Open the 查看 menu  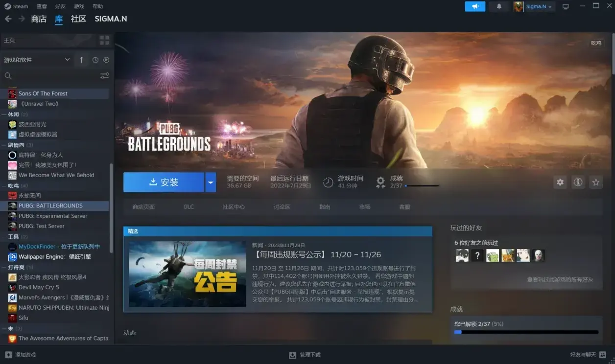pos(42,6)
